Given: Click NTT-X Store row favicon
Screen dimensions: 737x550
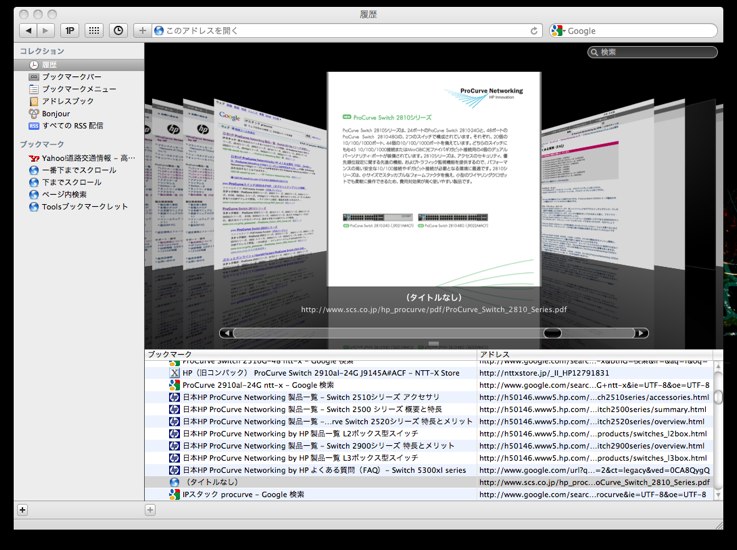Looking at the screenshot, I should 174,373.
